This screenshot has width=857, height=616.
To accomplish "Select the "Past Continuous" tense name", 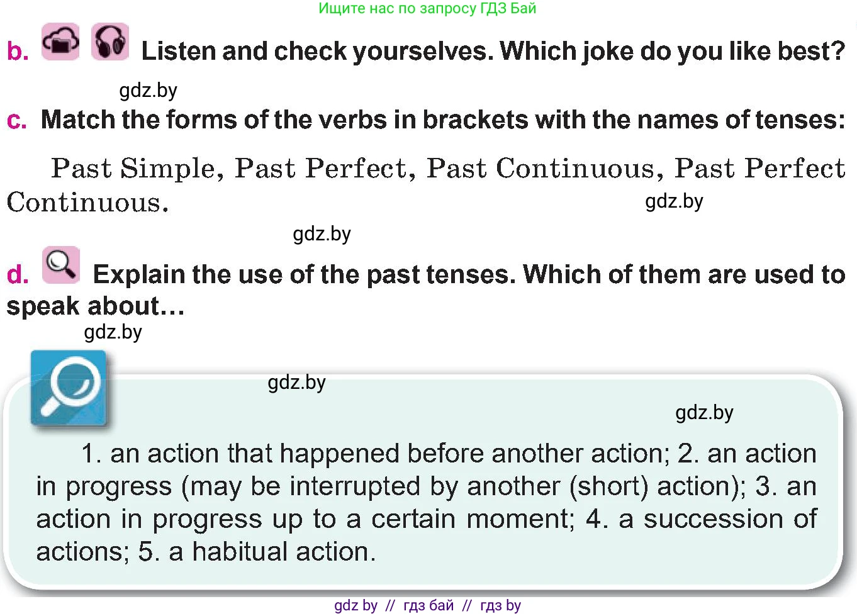I will click(541, 169).
